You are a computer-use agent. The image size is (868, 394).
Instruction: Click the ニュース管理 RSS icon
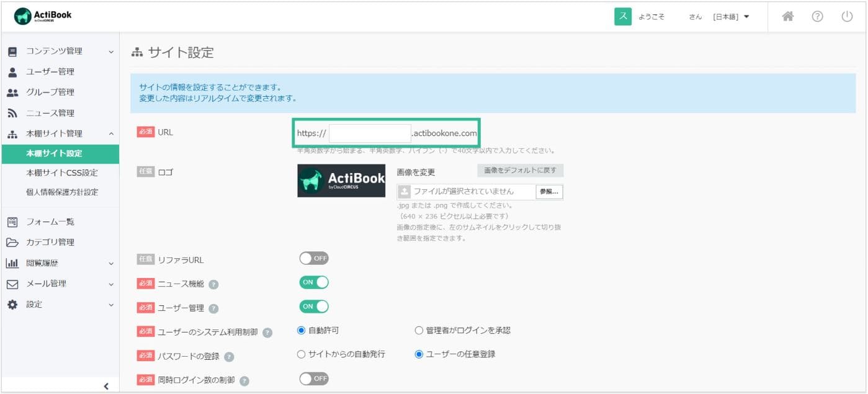click(12, 113)
